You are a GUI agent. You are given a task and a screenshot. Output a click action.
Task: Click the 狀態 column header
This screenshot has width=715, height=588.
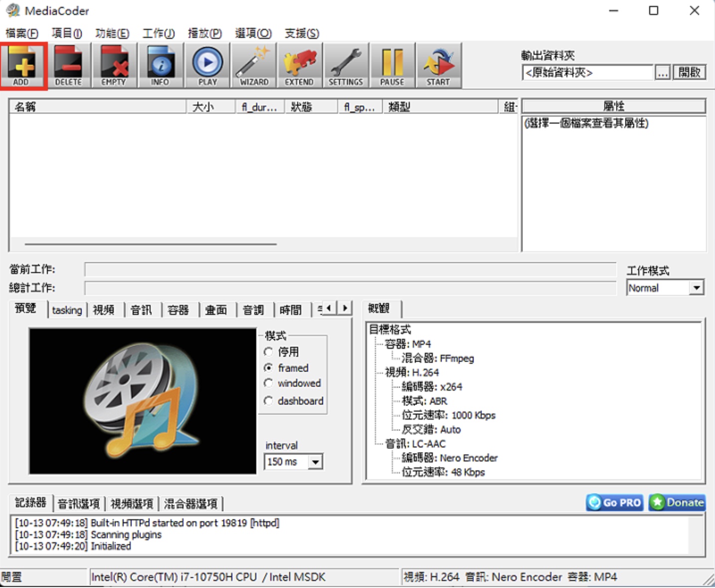311,107
